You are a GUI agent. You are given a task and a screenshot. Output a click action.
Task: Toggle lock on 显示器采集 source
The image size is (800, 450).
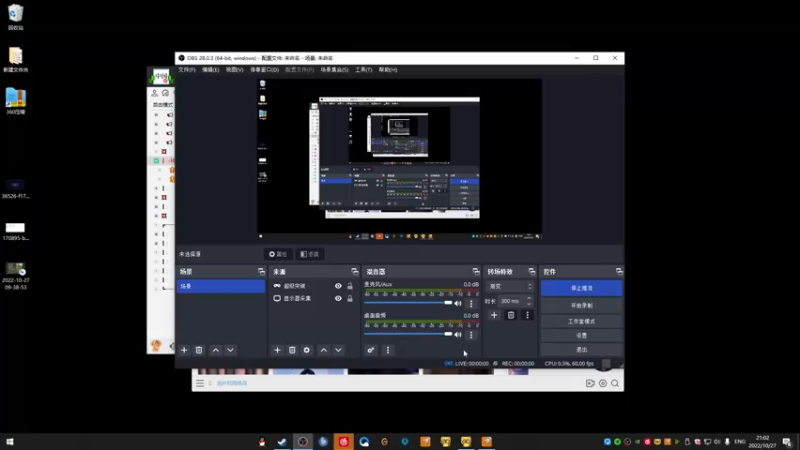click(350, 298)
